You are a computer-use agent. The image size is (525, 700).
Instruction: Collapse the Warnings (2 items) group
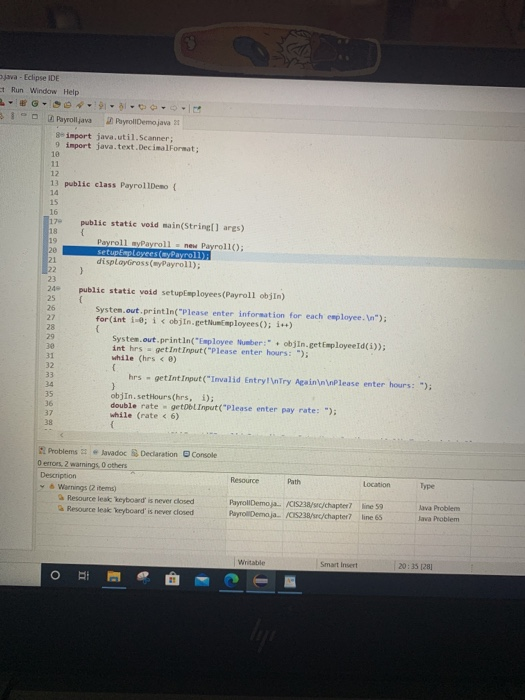[42, 487]
